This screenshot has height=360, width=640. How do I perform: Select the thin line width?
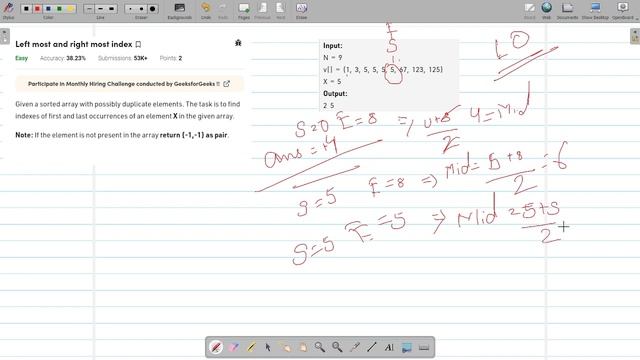pos(89,9)
